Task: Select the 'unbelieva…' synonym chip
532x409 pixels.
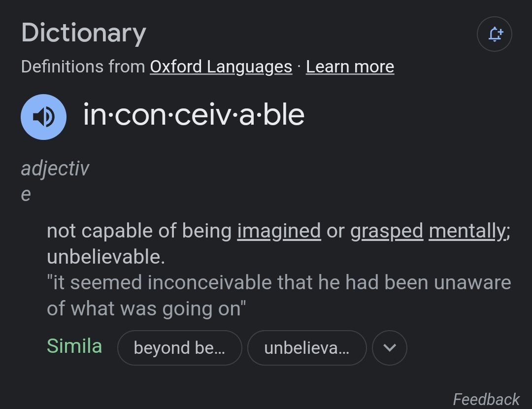Action: point(307,348)
